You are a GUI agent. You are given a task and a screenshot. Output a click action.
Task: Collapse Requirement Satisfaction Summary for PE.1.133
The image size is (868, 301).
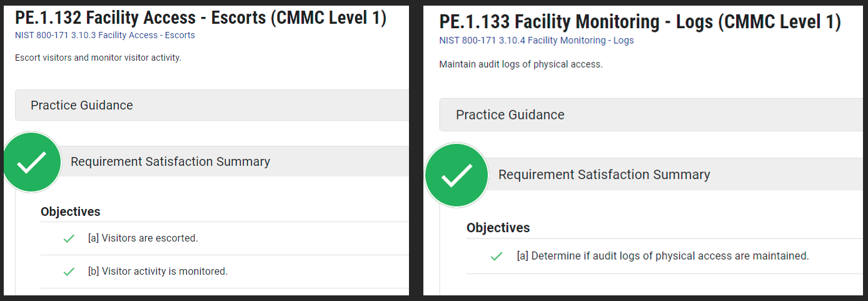pos(604,175)
